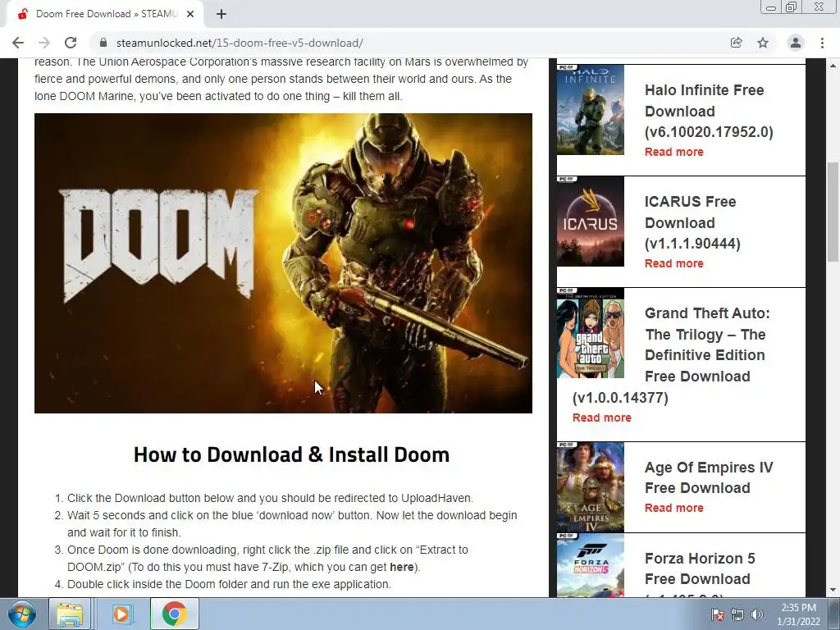Click the browser Back arrow

18,43
